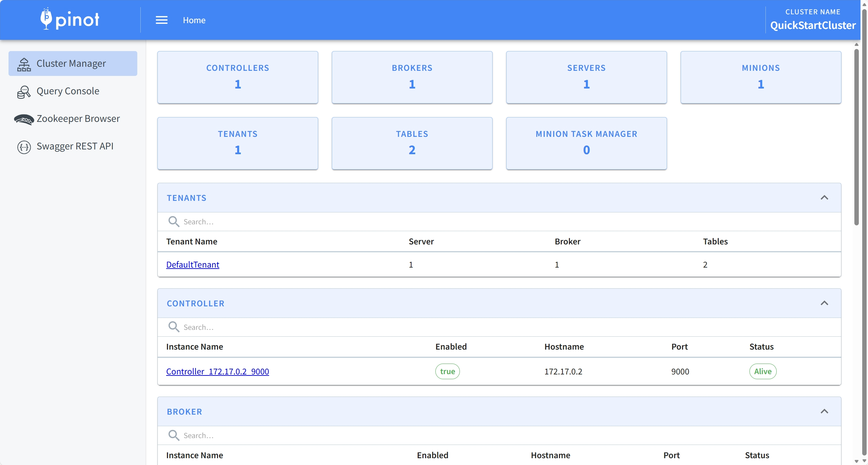
Task: Collapse the Tenants section chevron
Action: [824, 198]
